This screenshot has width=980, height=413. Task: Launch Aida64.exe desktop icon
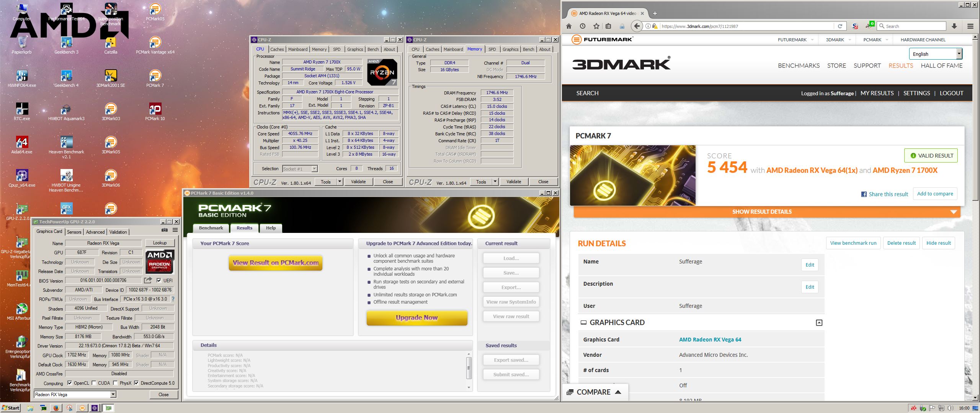(22, 145)
